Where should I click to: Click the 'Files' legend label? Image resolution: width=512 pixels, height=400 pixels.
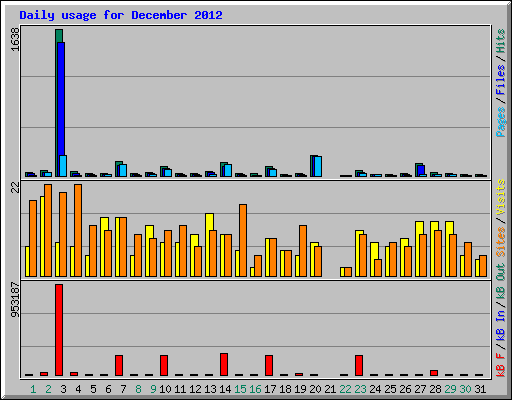pyautogui.click(x=501, y=80)
